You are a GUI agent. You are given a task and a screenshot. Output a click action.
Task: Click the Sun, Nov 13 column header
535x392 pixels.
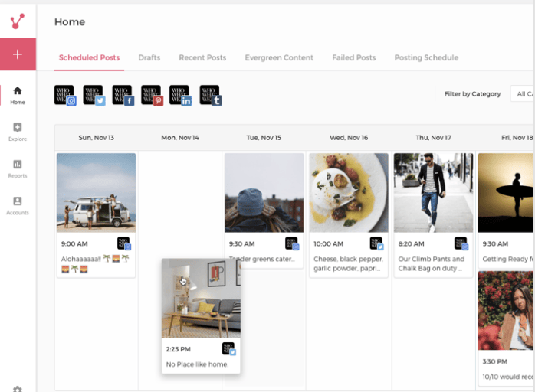(x=97, y=138)
